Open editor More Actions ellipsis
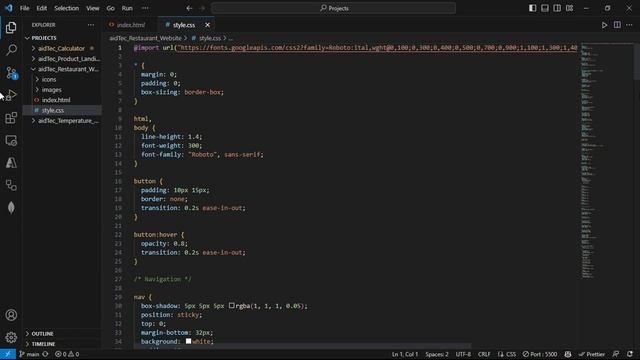 pos(629,25)
